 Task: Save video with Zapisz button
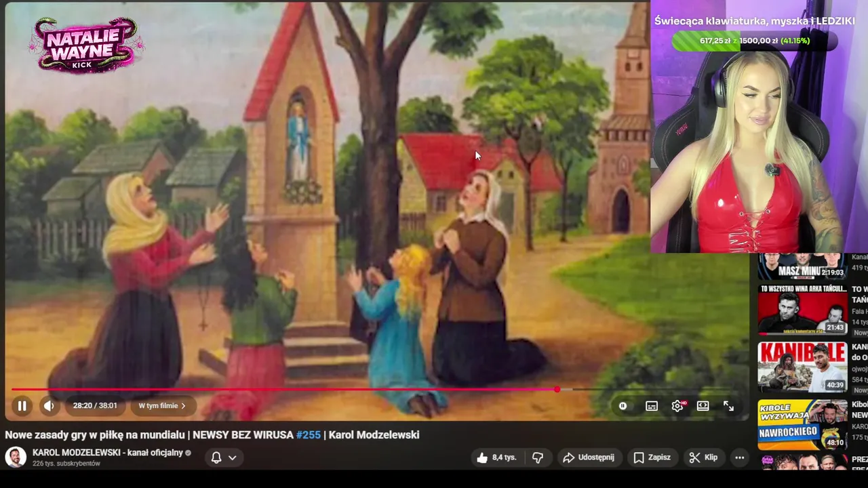pyautogui.click(x=652, y=457)
